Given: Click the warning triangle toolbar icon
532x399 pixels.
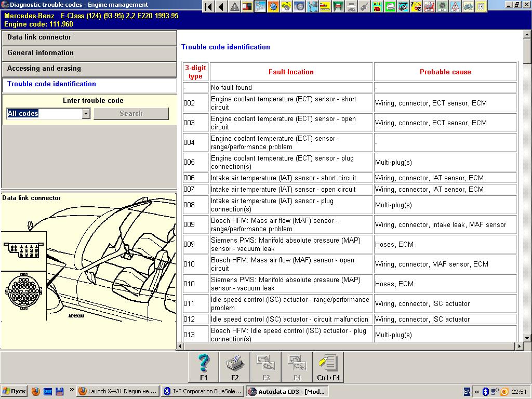Looking at the screenshot, I should pyautogui.click(x=235, y=7).
